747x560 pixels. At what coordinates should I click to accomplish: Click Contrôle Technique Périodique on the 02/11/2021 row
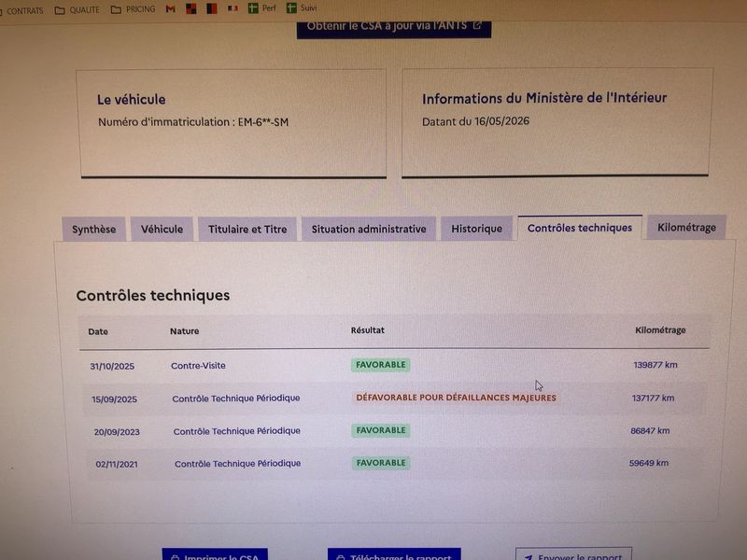pos(238,463)
